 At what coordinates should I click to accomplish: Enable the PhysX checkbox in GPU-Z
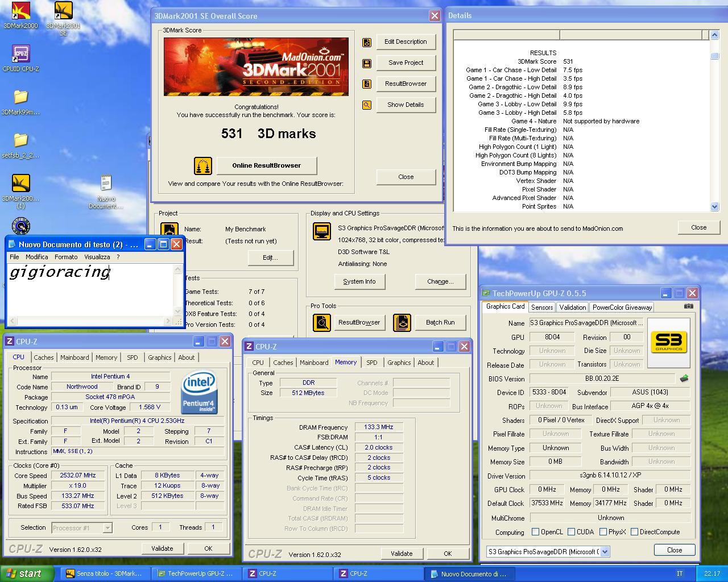603,532
